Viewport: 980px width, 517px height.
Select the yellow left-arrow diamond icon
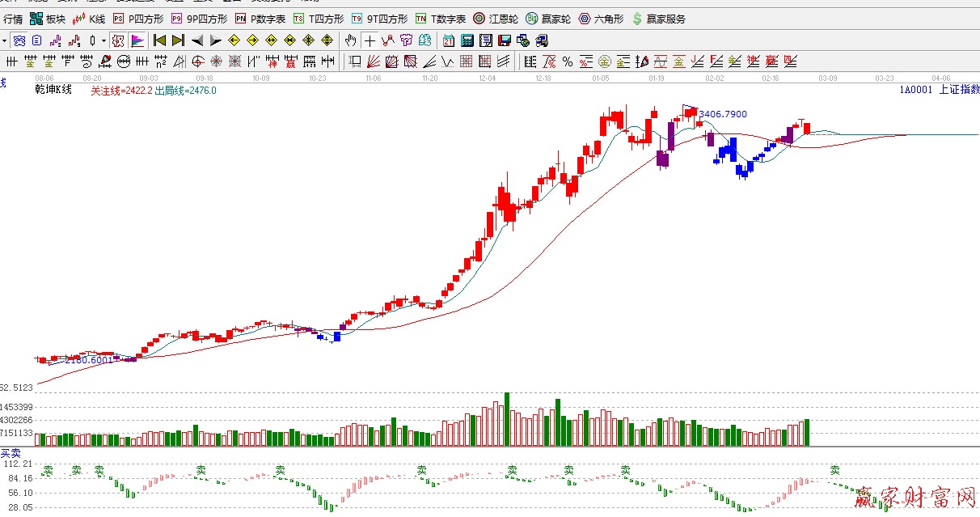pos(234,40)
